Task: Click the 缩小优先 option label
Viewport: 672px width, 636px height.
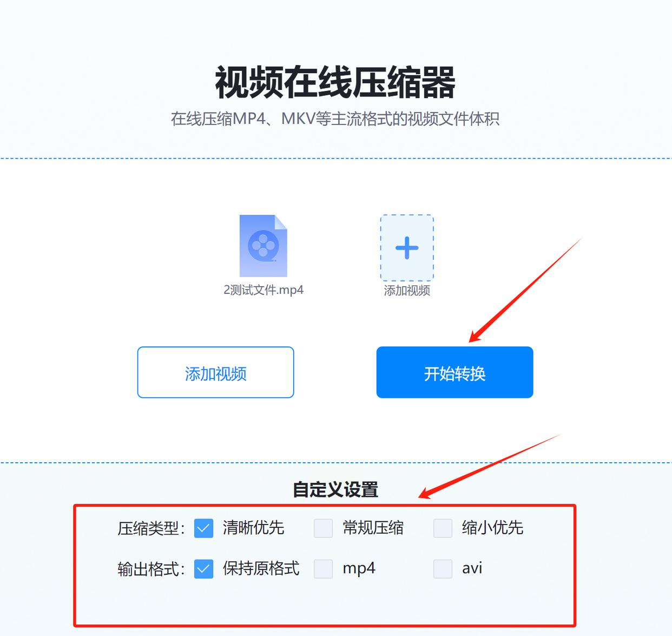Action: pyautogui.click(x=492, y=528)
